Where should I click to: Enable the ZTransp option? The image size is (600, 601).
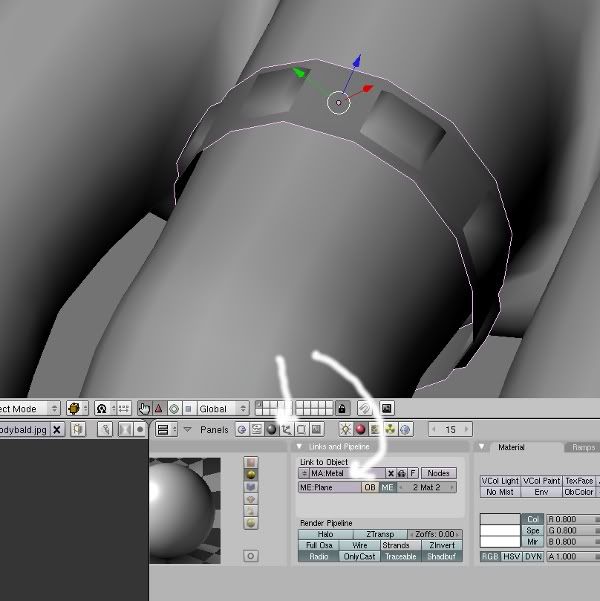click(380, 534)
